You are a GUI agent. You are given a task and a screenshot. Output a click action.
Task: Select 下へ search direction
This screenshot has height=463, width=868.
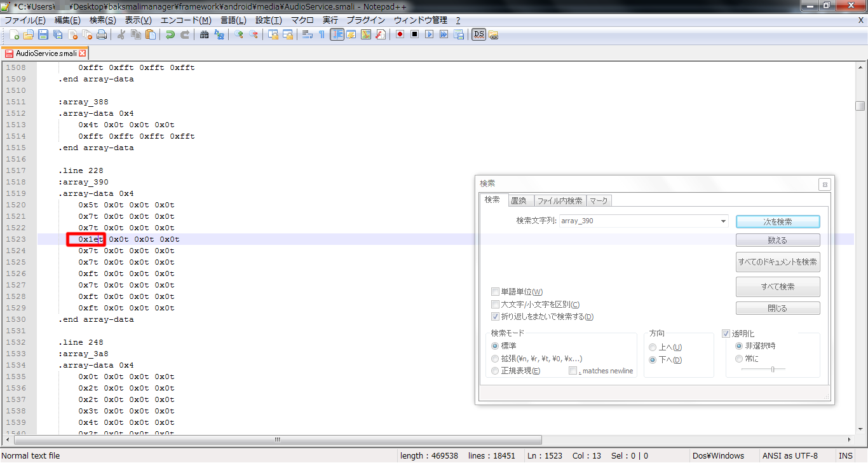click(653, 360)
